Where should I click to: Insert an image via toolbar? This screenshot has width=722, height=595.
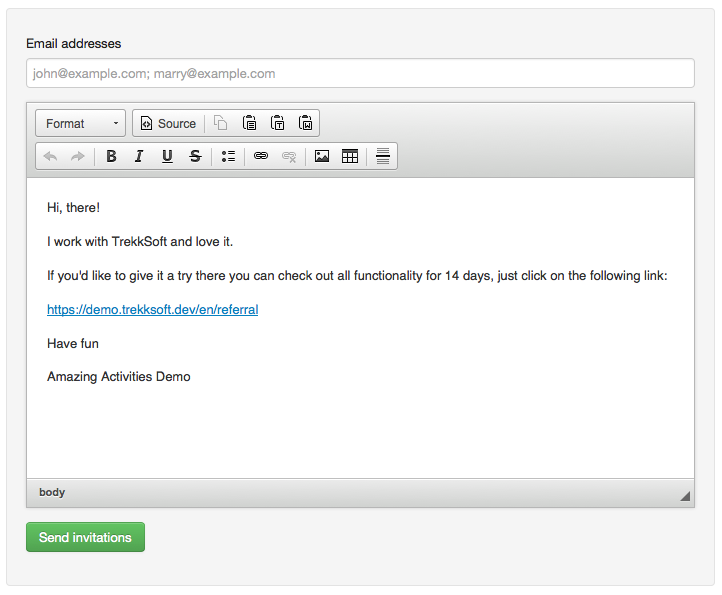click(x=322, y=156)
